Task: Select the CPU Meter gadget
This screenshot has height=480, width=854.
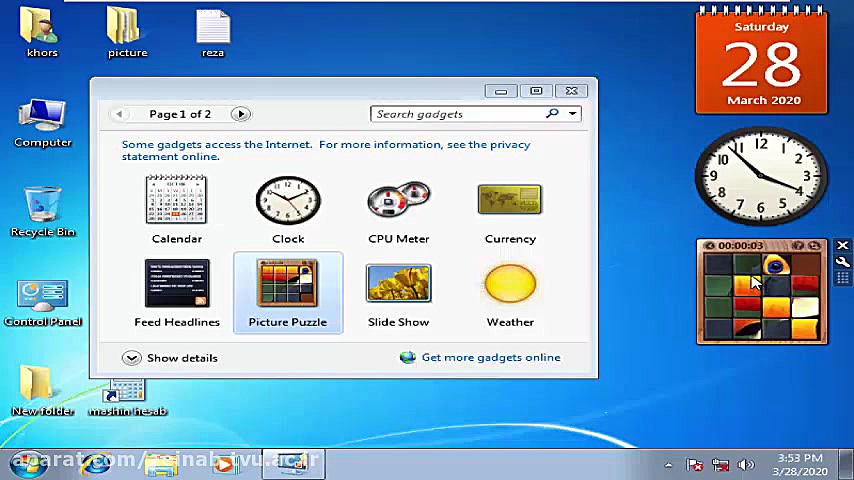Action: point(399,212)
